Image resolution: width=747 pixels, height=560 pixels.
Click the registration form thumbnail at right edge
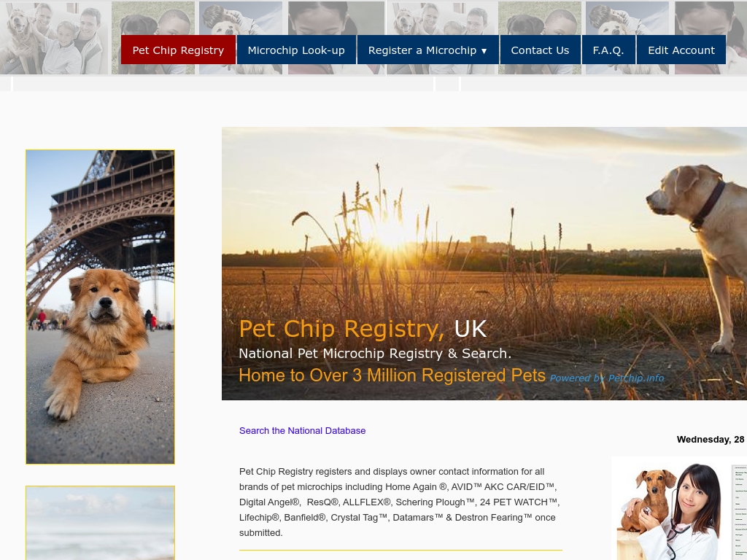point(740,513)
